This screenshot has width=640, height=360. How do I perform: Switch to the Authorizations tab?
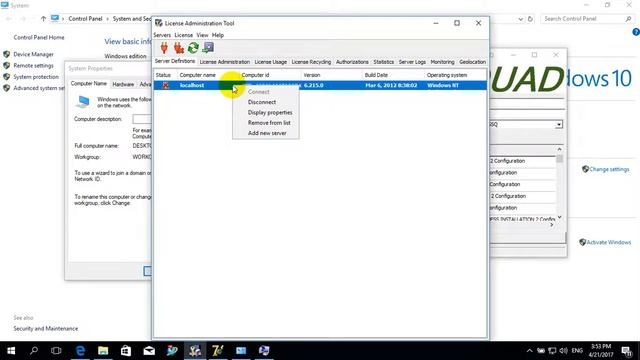click(x=352, y=62)
